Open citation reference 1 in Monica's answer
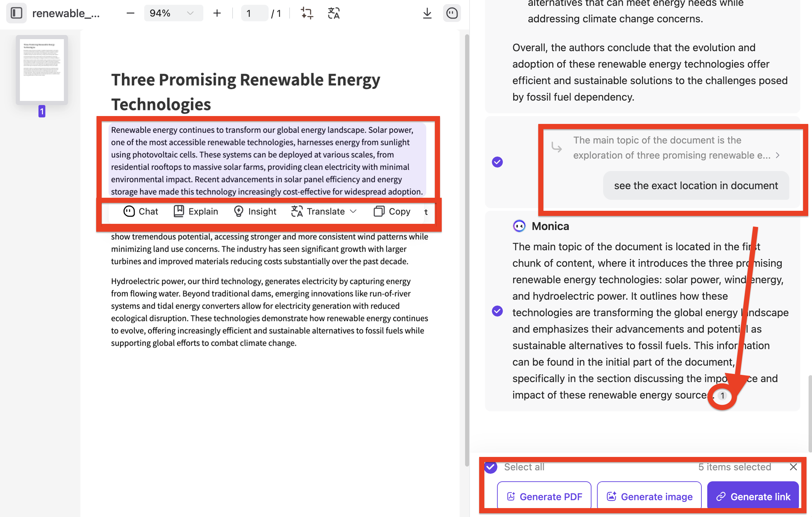812x517 pixels. [722, 395]
